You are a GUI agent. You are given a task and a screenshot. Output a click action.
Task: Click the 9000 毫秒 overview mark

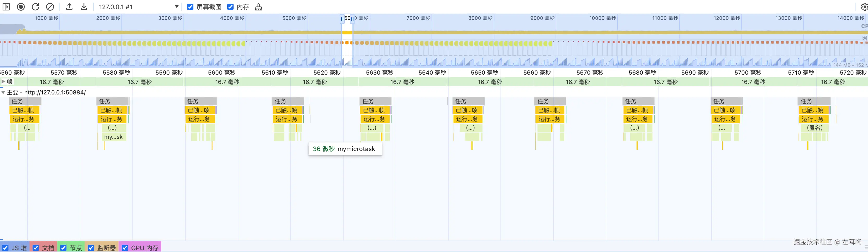(542, 18)
